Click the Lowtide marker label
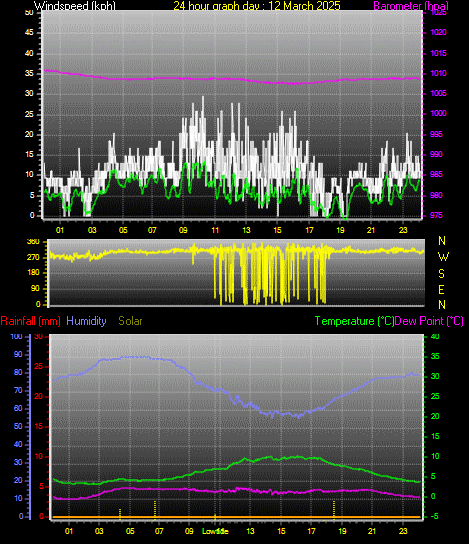The height and width of the screenshot is (544, 469). click(215, 531)
